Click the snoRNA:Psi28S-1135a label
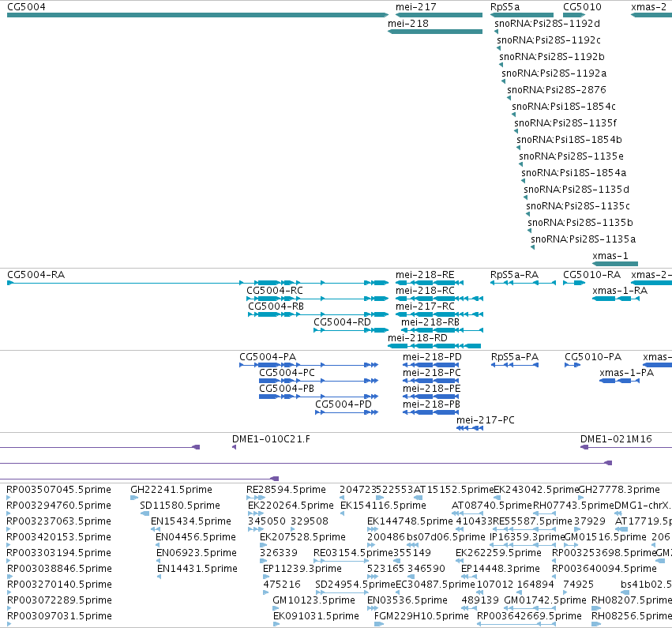 [583, 239]
